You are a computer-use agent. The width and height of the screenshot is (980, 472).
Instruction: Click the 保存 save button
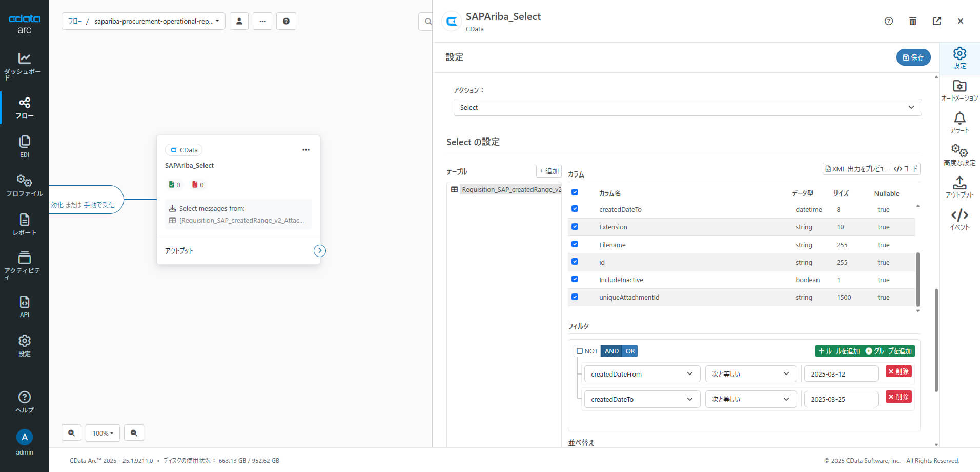tap(913, 57)
